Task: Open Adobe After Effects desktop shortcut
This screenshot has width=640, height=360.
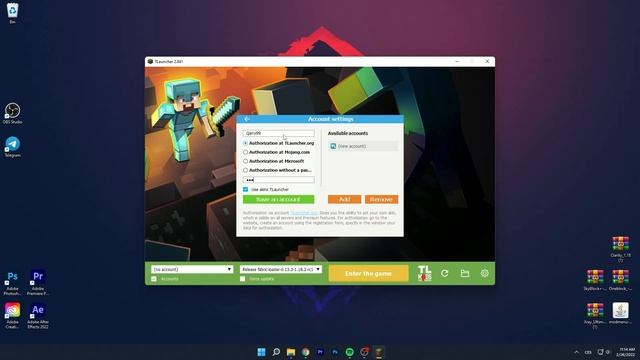Action: (38, 316)
